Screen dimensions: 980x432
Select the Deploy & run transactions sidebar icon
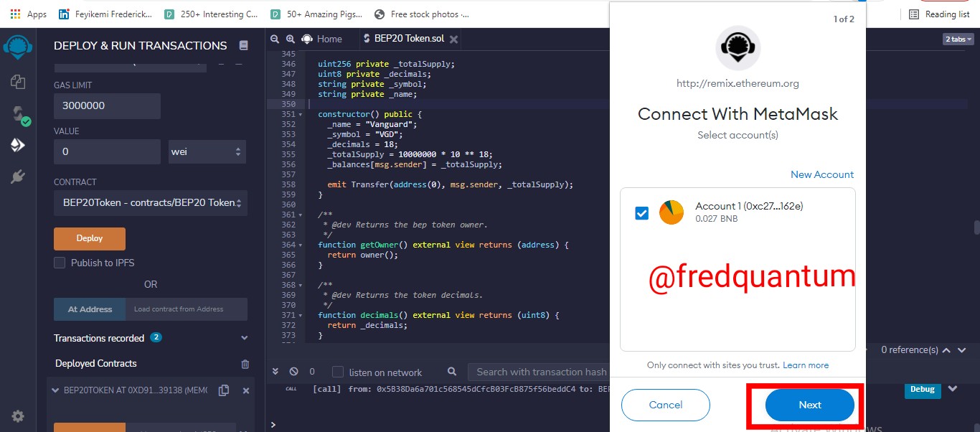(x=18, y=145)
